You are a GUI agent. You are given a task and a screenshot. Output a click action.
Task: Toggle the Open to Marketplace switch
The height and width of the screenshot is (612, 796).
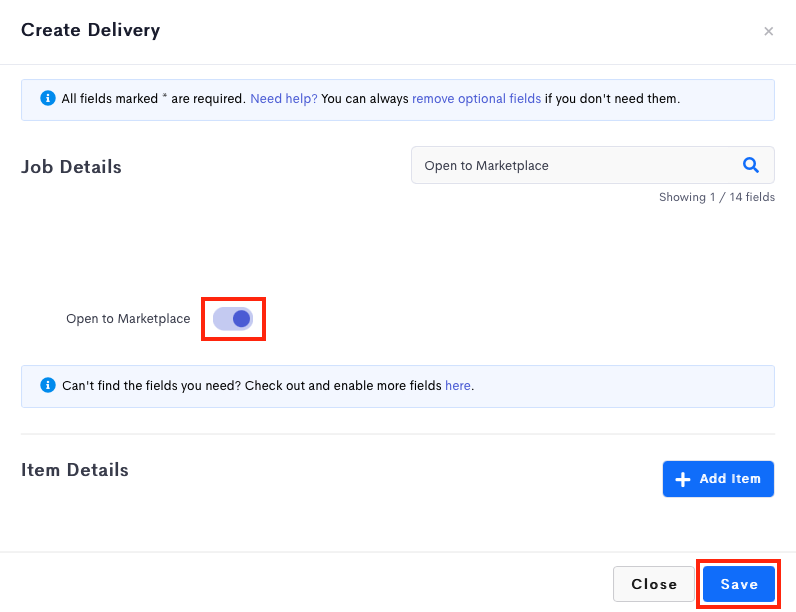233,319
